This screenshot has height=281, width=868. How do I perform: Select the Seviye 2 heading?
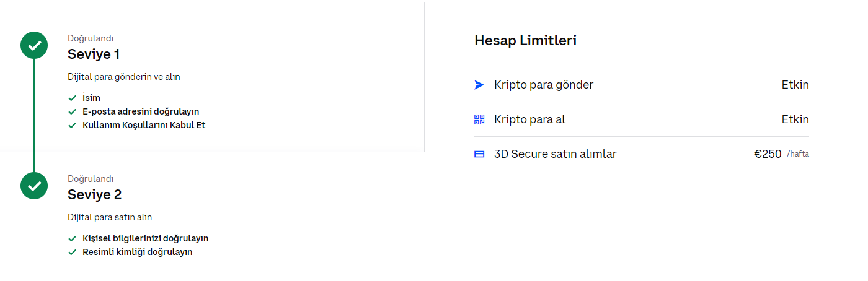(94, 194)
